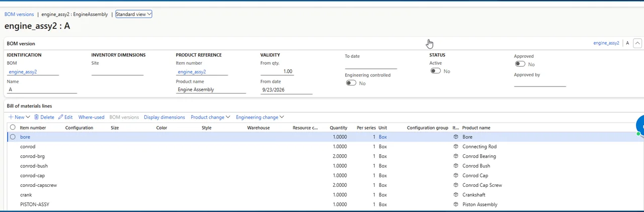Click Where-used in the lines toolbar
Screen dimensions: 644x212
tap(91, 117)
